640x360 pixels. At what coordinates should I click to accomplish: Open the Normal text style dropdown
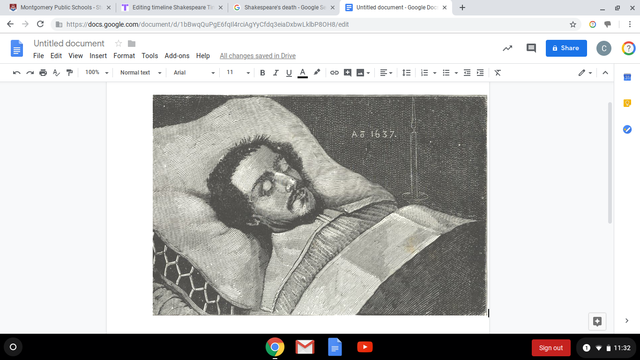click(140, 73)
